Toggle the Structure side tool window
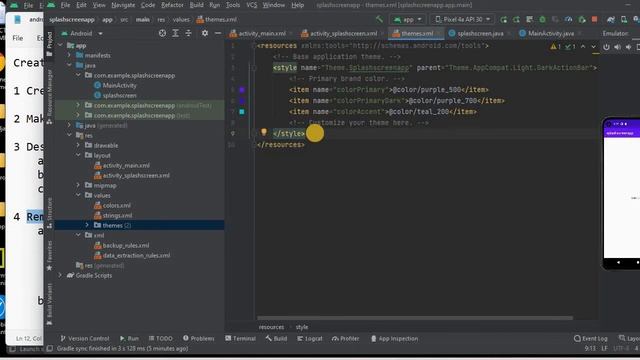The width and height of the screenshot is (640, 360). 49,213
